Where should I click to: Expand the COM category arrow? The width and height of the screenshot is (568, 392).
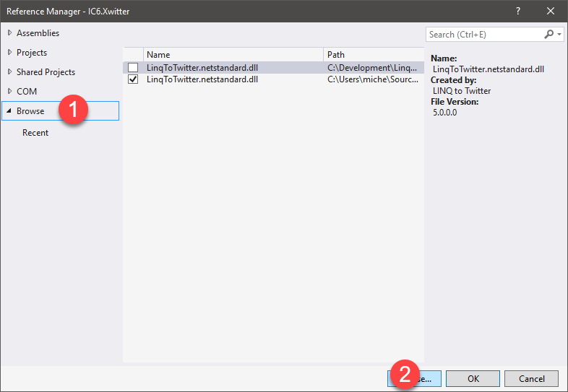tap(9, 92)
